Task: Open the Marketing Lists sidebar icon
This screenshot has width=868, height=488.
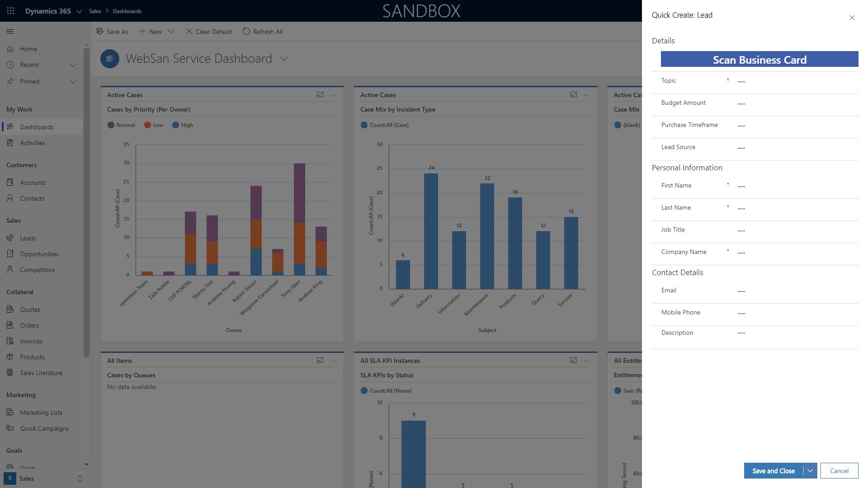Action: coord(10,413)
